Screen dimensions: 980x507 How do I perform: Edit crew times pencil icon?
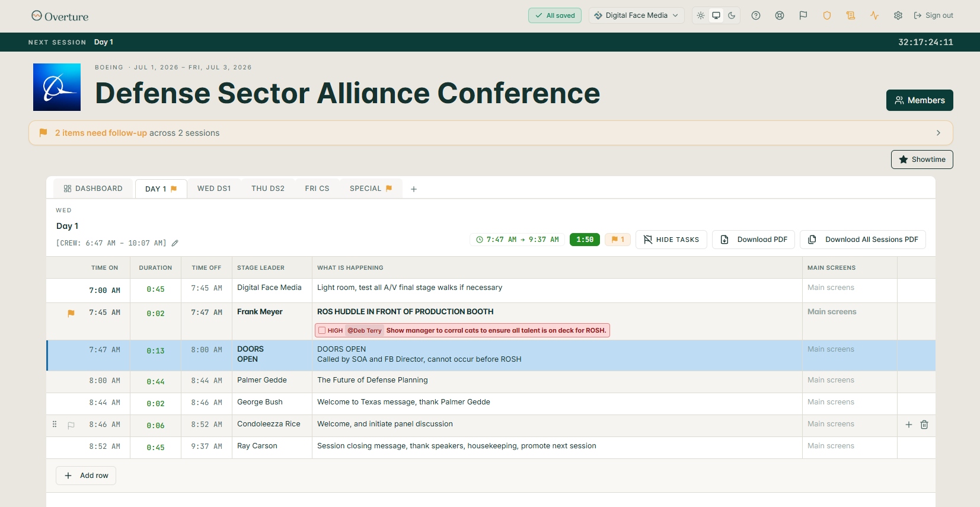click(175, 243)
